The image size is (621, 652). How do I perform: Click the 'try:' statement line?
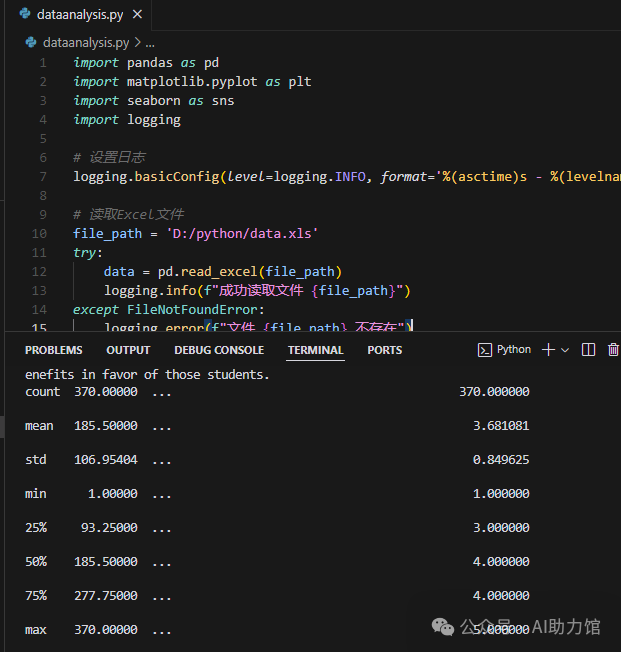(88, 253)
